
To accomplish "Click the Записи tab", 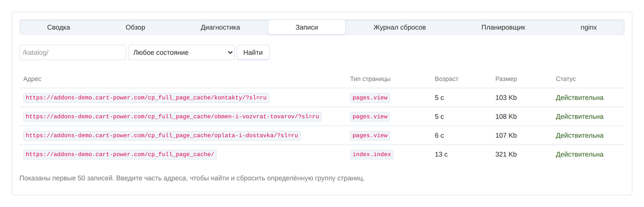I will pos(307,27).
